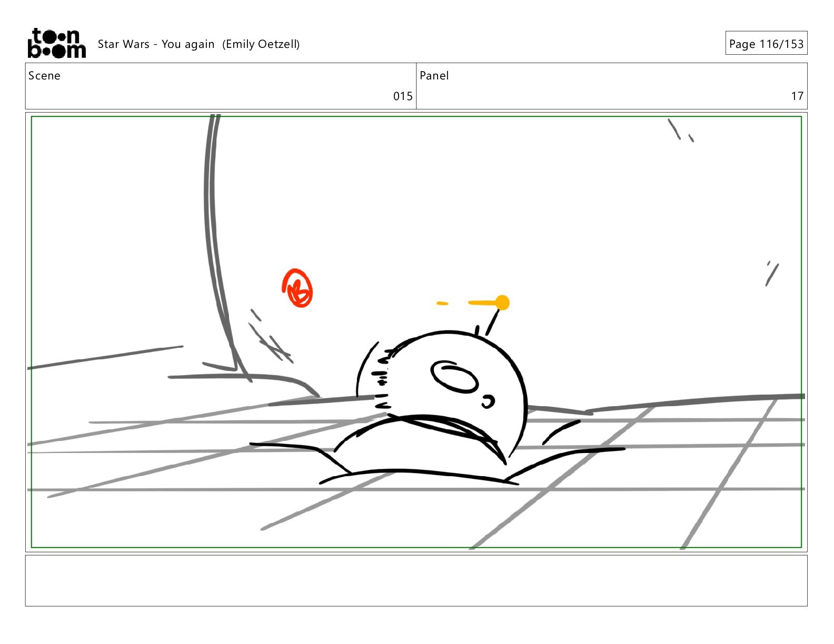Click the Toon Boom logo
The image size is (834, 644).
(56, 43)
